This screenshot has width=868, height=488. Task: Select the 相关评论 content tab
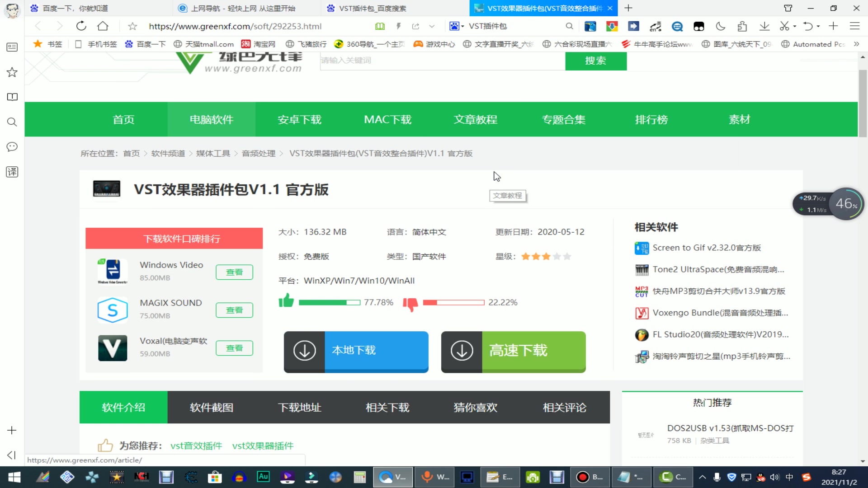click(x=564, y=407)
